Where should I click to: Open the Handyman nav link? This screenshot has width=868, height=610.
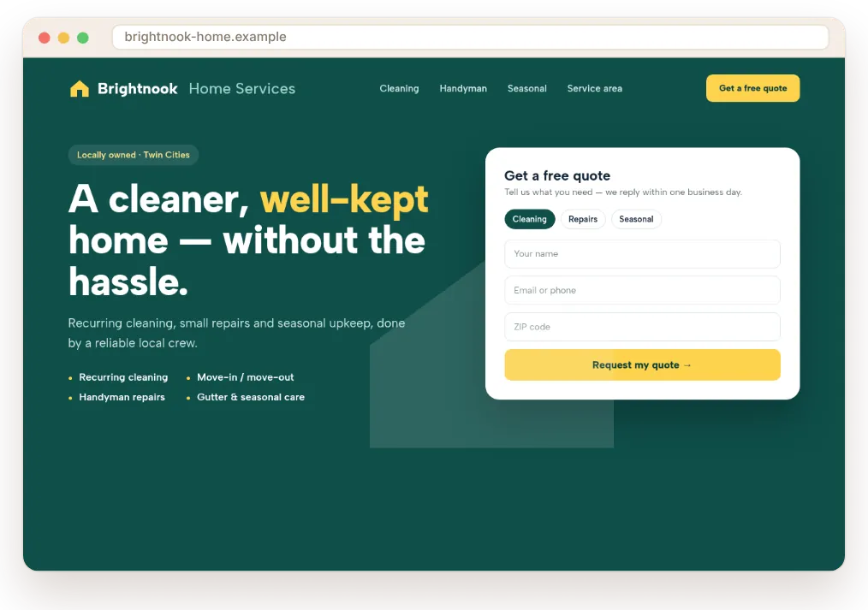click(x=463, y=88)
